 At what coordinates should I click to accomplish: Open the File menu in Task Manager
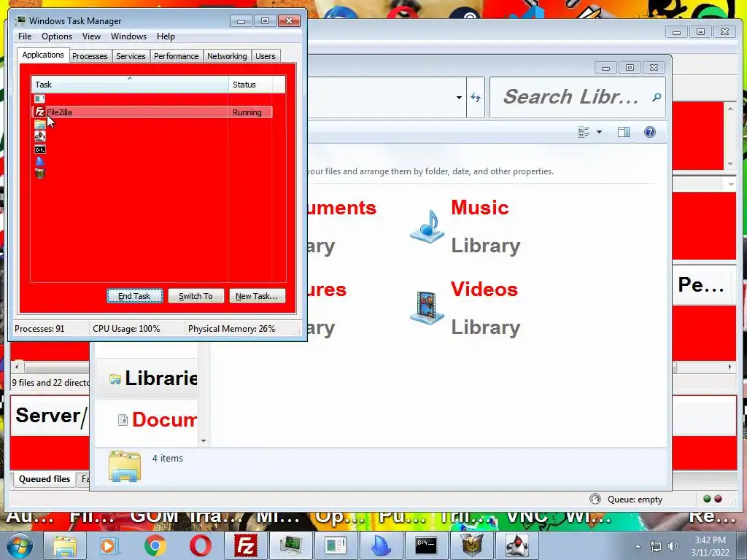[25, 36]
